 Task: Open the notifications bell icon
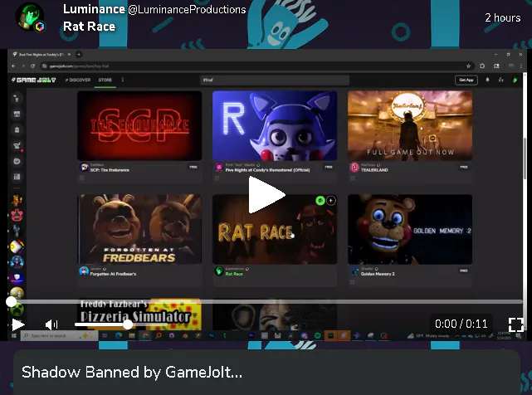click(x=487, y=80)
